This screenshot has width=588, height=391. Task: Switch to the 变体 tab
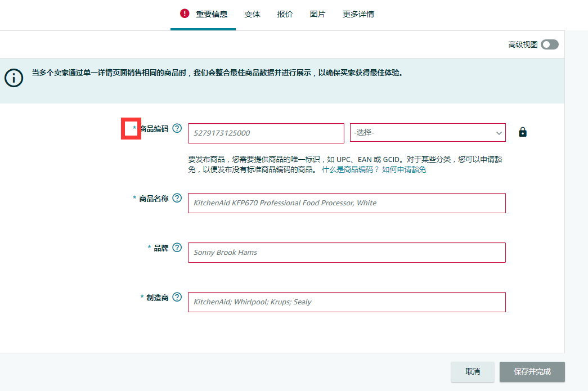252,14
